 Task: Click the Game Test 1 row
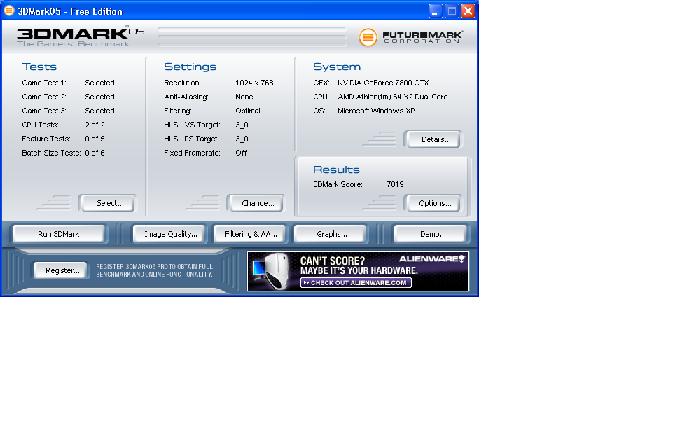pyautogui.click(x=68, y=82)
